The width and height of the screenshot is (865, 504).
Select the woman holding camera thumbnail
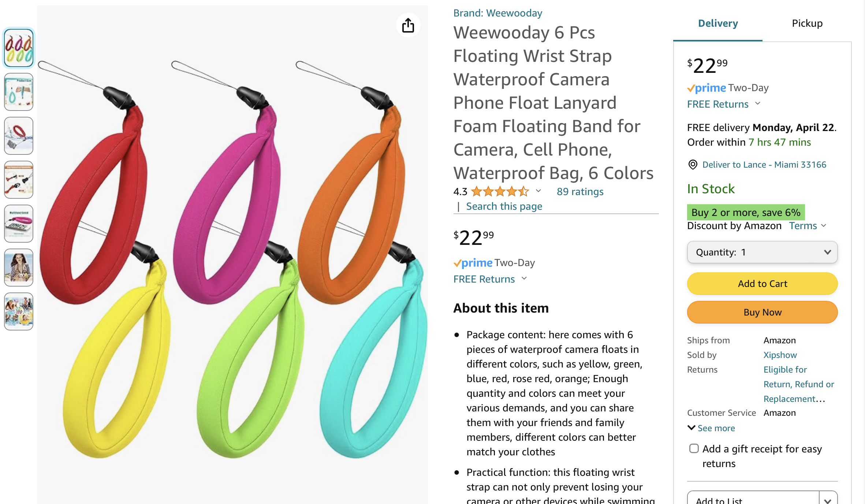pyautogui.click(x=19, y=268)
